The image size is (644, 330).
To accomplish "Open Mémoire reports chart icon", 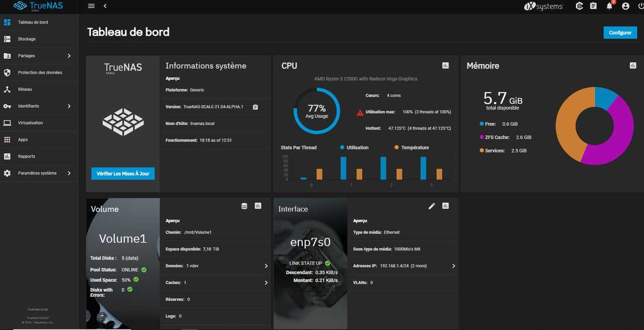I will (633, 65).
